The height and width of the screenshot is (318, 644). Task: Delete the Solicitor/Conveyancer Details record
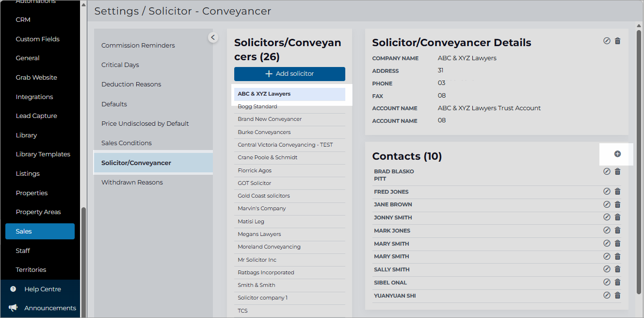click(617, 41)
